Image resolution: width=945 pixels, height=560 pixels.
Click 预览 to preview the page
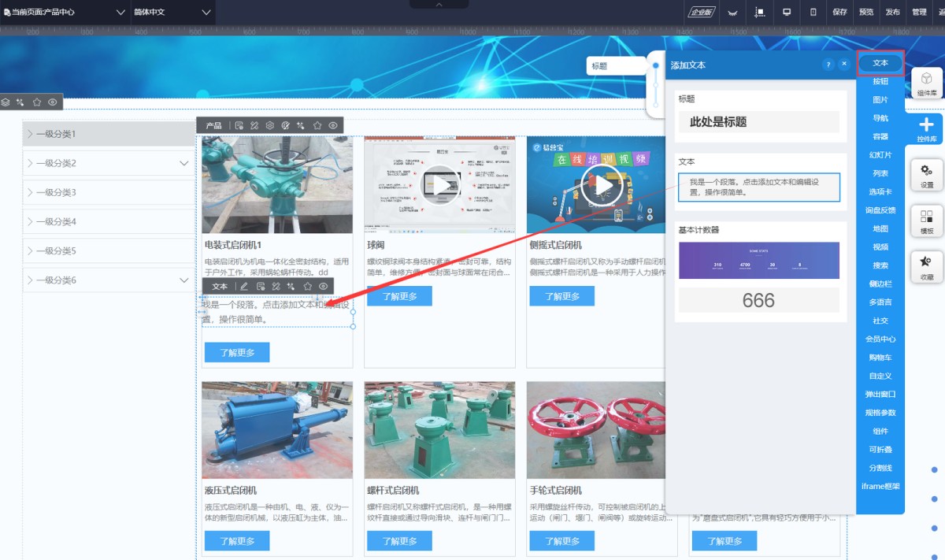(866, 13)
